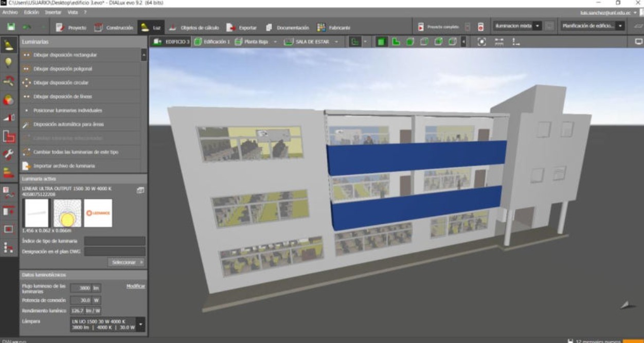Select the lamps bulb tool in sidebar
The width and height of the screenshot is (644, 343).
pyautogui.click(x=9, y=63)
